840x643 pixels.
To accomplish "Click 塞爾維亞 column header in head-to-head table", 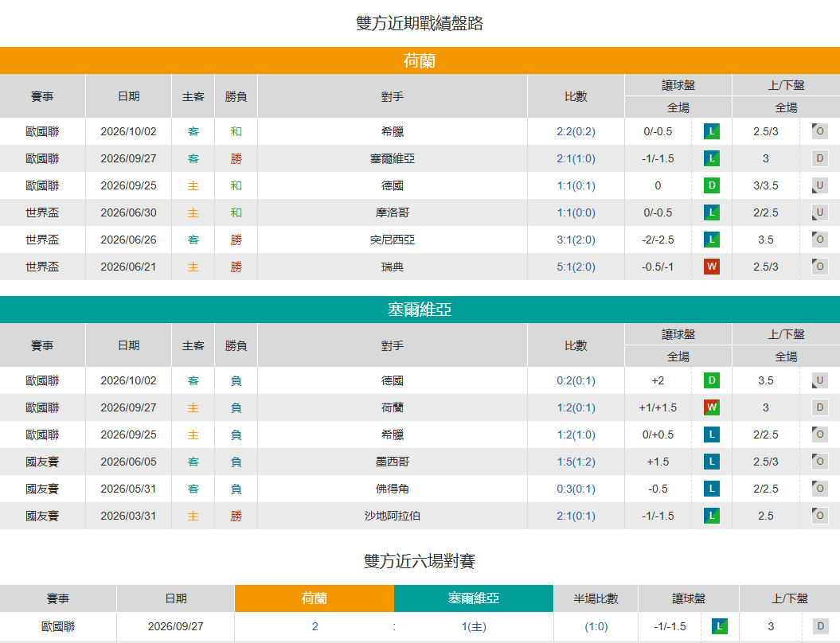I will click(x=474, y=598).
